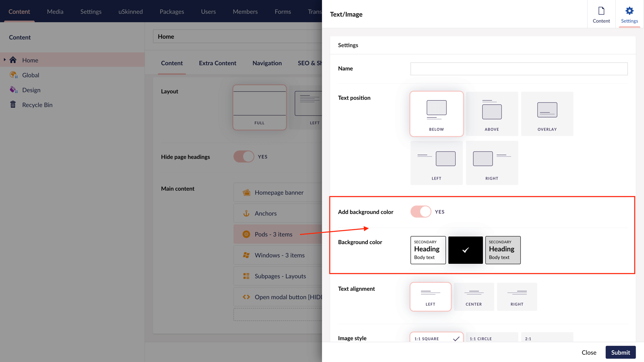This screenshot has width=644, height=362.
Task: Select the Pods target icon
Action: click(246, 234)
